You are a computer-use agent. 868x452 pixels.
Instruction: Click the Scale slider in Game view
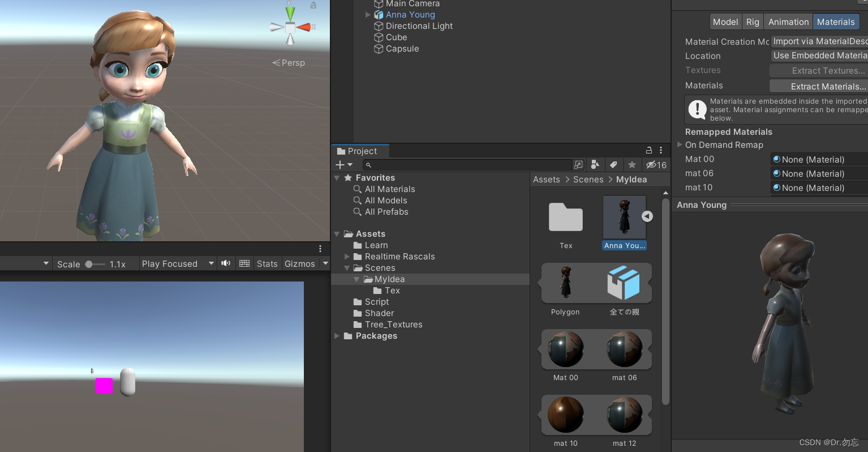(94, 264)
